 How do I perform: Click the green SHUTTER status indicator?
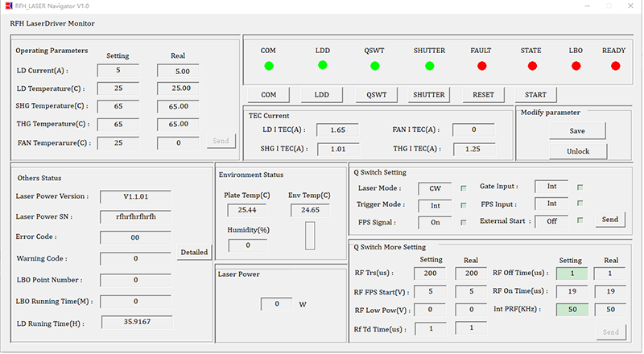pos(429,66)
